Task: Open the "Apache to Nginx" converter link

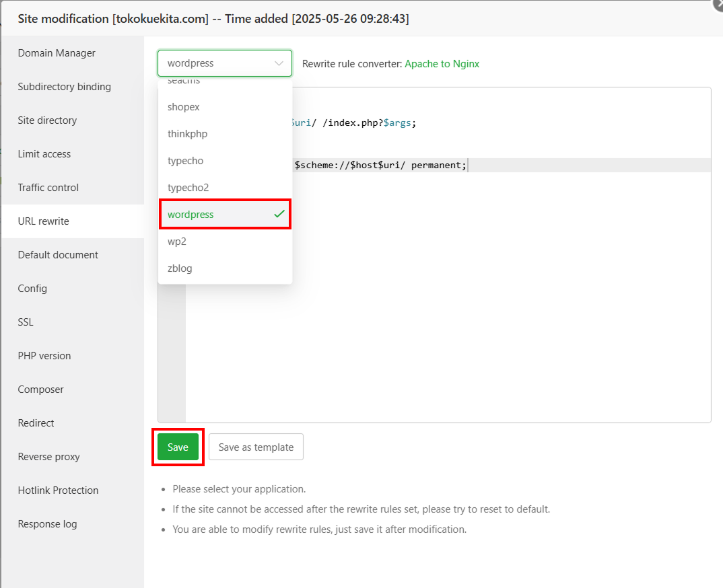Action: click(x=441, y=64)
